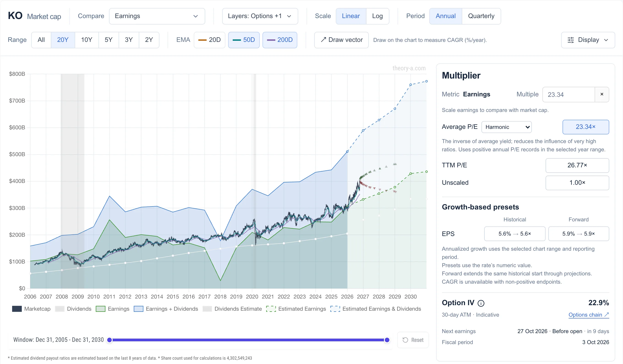Disable the 200D EMA line
Screen dimensions: 623x364
280,40
